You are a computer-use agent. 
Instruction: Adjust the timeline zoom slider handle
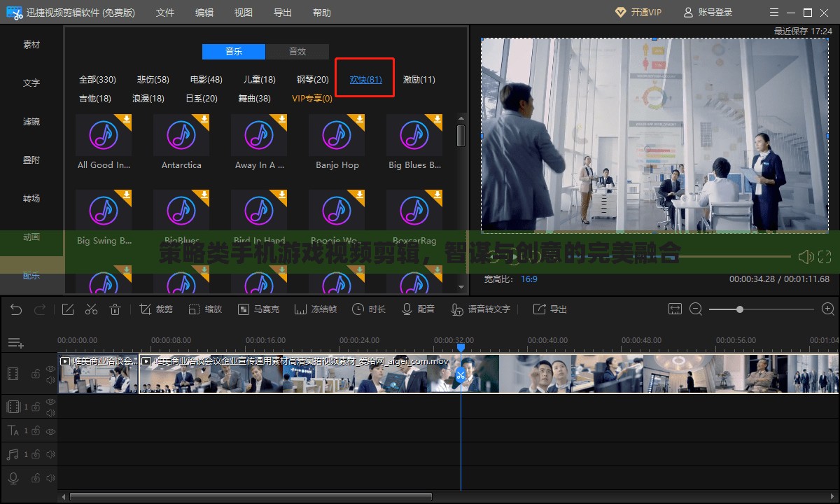coord(739,309)
